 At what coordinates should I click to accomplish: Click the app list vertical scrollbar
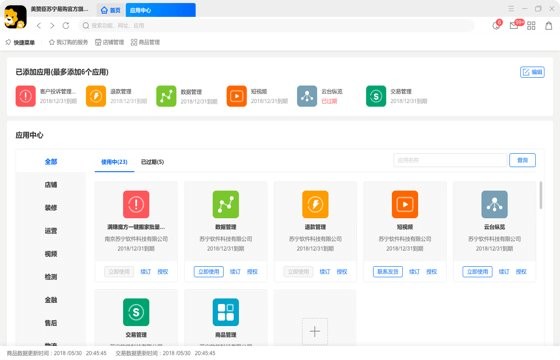point(541,195)
